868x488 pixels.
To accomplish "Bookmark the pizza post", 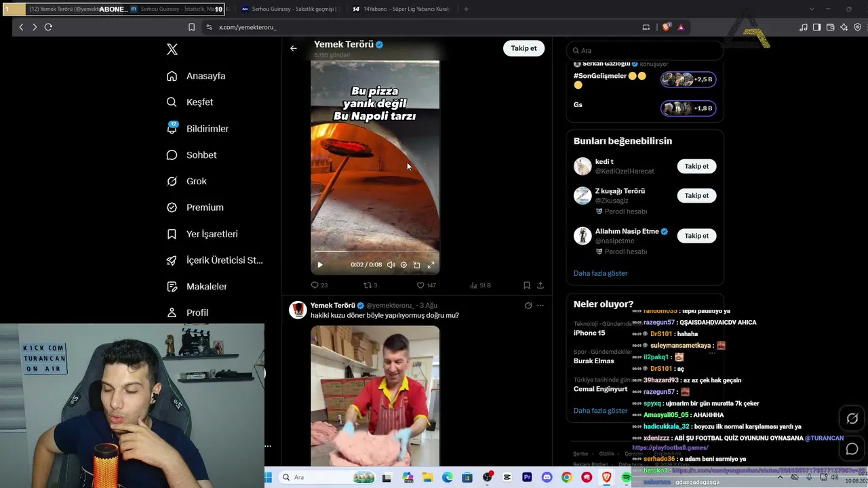I will pos(527,285).
